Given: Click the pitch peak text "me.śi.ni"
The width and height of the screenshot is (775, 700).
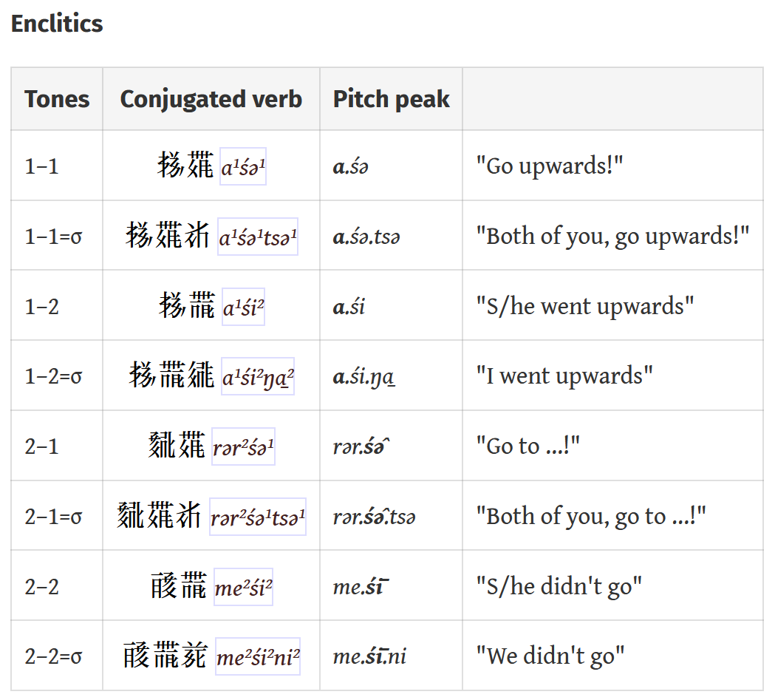Looking at the screenshot, I should click(x=369, y=656).
